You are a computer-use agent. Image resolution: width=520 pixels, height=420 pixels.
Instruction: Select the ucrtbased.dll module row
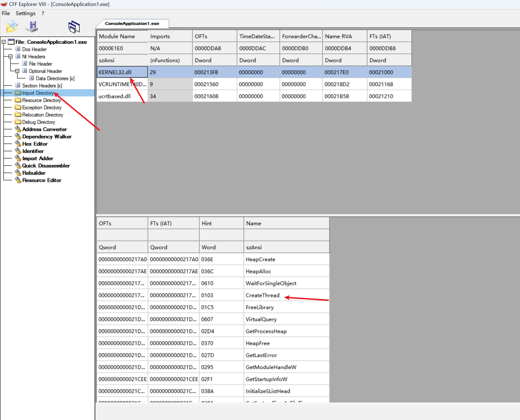pyautogui.click(x=115, y=96)
